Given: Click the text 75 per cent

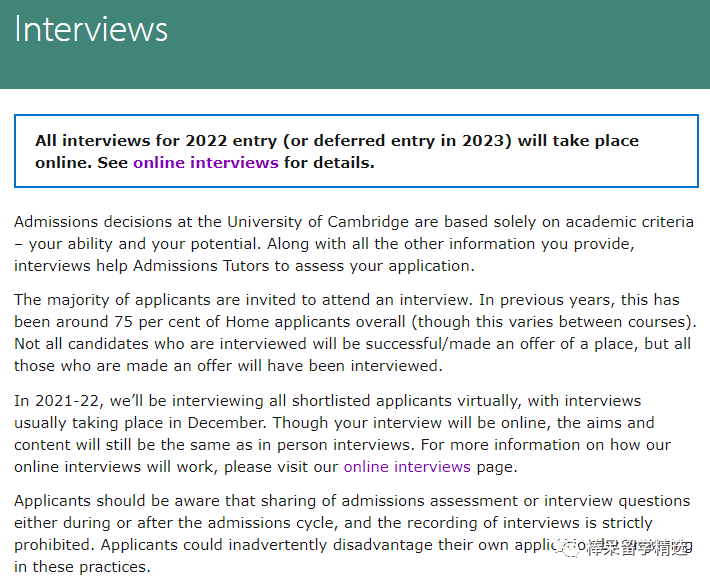Looking at the screenshot, I should (x=159, y=322).
